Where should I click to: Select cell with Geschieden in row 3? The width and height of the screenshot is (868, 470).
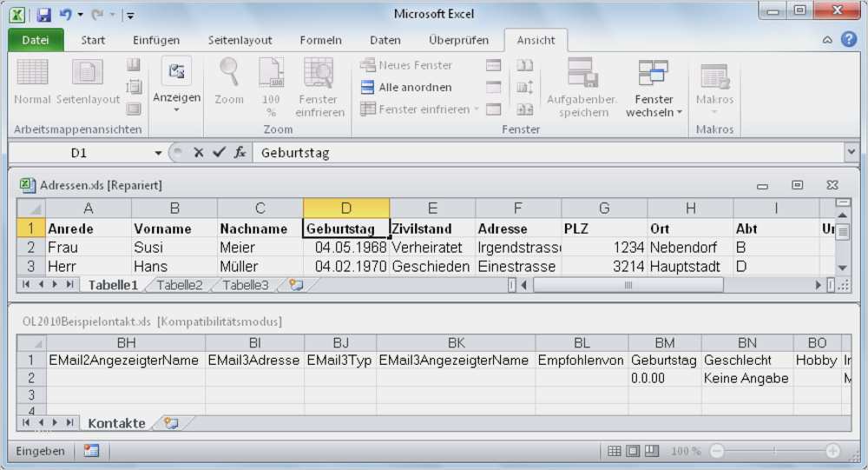click(431, 267)
